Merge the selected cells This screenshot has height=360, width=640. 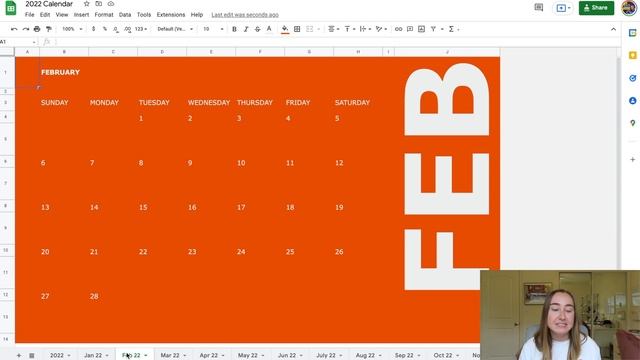pyautogui.click(x=310, y=29)
